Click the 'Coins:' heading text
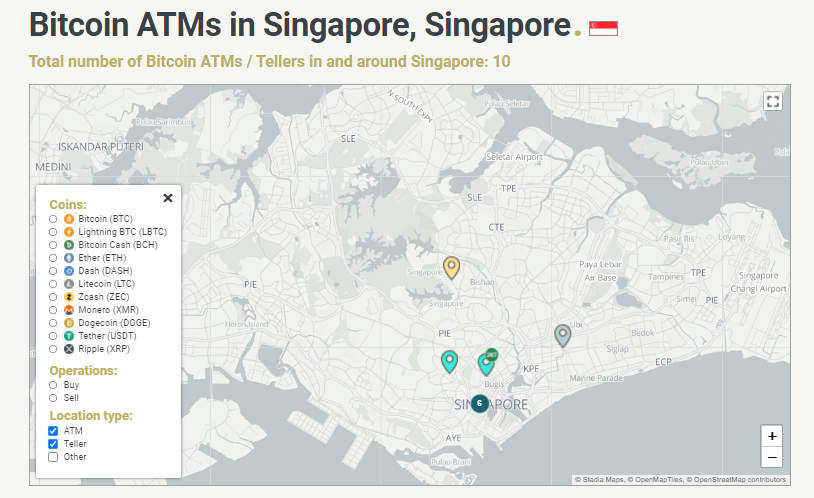The width and height of the screenshot is (814, 498). click(x=68, y=205)
